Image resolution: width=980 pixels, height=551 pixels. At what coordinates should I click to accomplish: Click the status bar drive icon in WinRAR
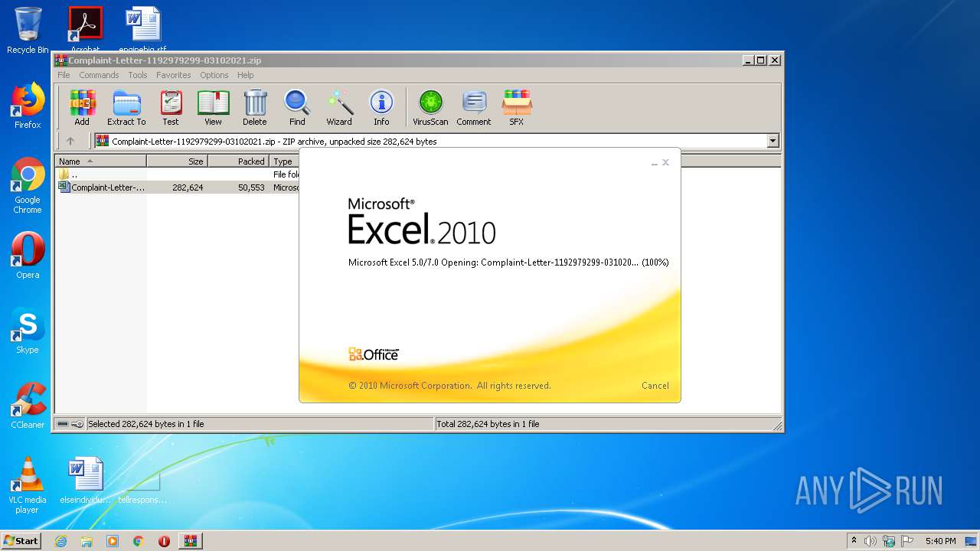point(63,423)
